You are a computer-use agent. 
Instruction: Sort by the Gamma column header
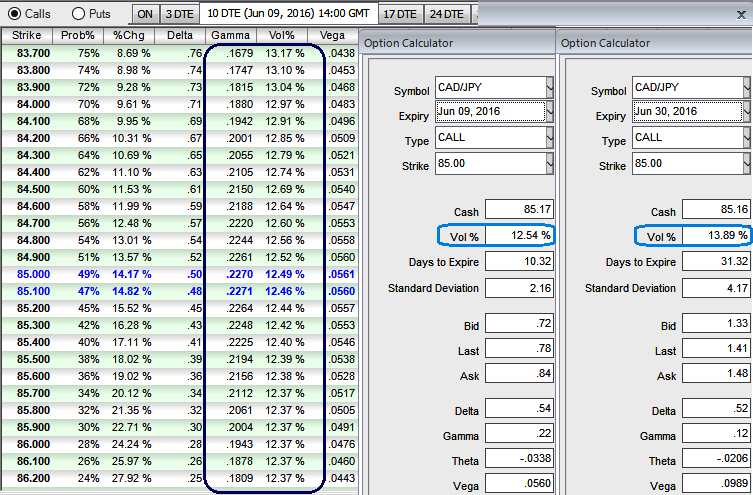pyautogui.click(x=231, y=36)
